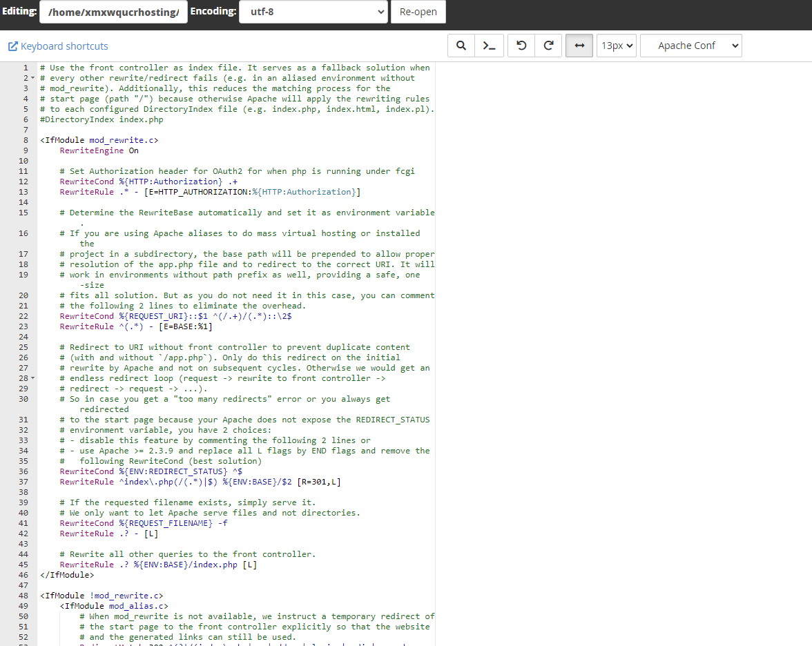The image size is (812, 646).
Task: Open the Apache Conf syntax dropdown
Action: coord(690,46)
